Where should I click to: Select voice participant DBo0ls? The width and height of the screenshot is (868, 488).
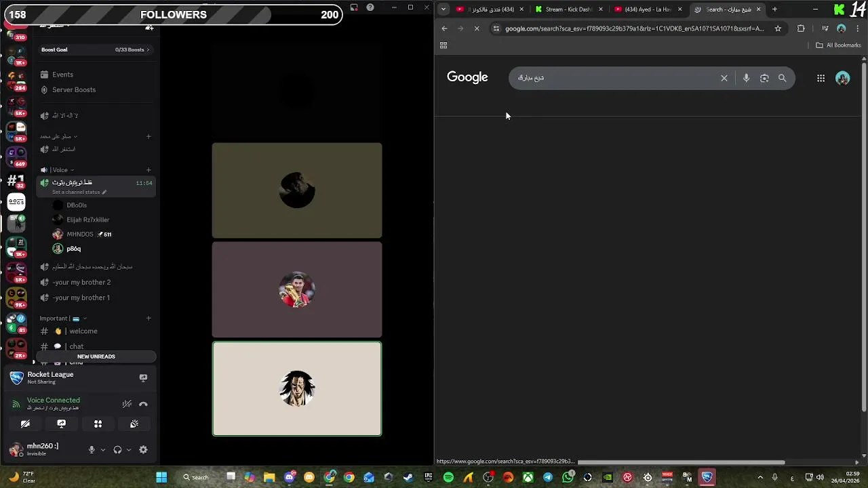coord(77,205)
